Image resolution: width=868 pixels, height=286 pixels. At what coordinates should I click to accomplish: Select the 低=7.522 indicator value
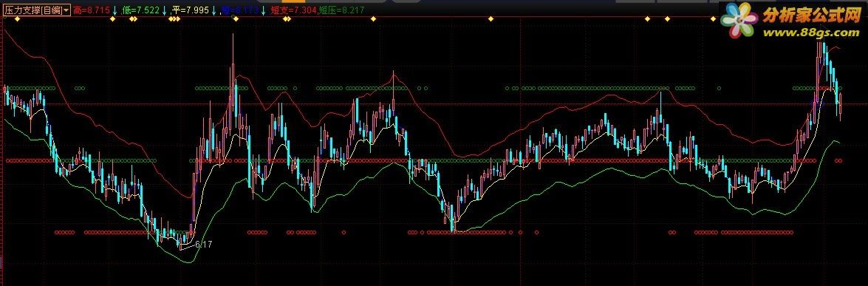click(x=140, y=10)
